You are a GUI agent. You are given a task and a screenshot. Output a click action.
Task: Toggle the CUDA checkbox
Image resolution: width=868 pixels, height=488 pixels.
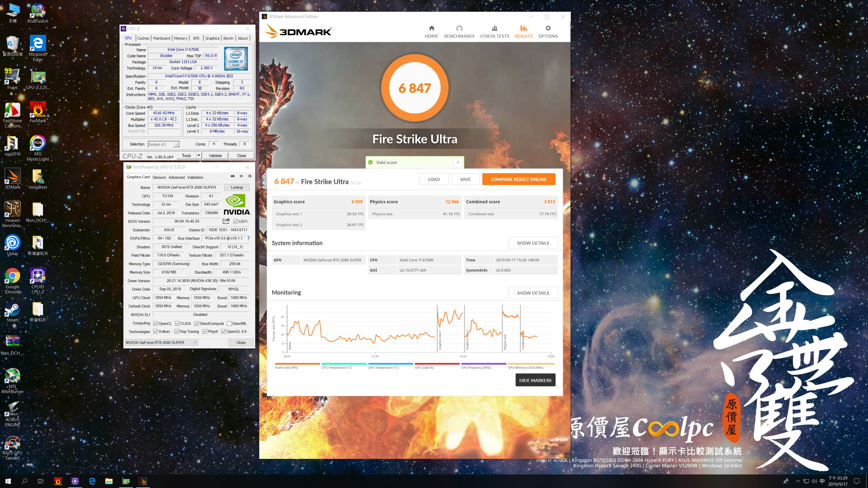tap(177, 323)
